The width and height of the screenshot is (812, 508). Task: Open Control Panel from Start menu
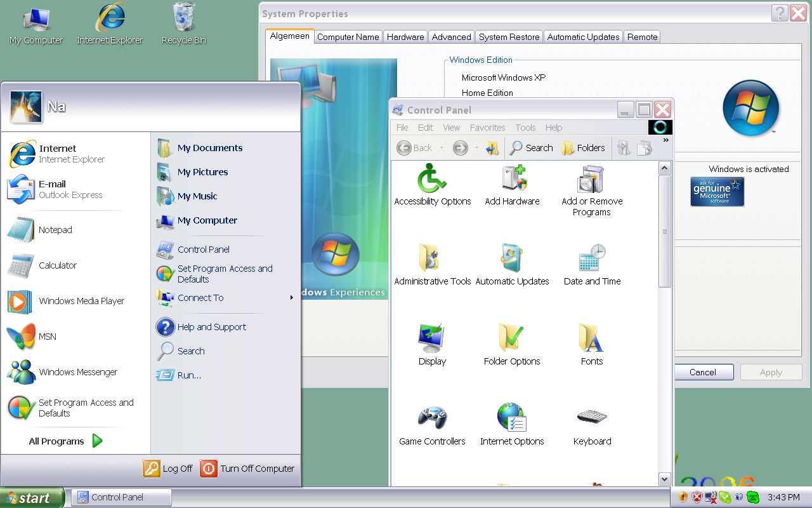tap(225, 250)
